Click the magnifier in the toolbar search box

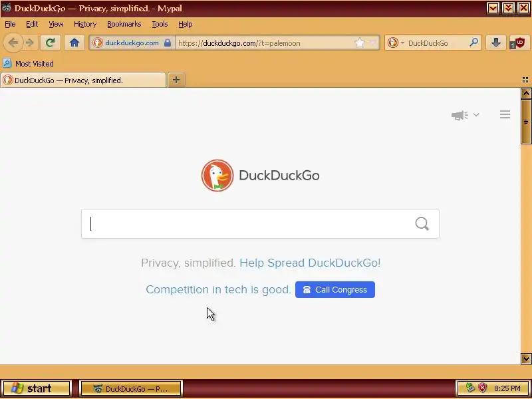(473, 43)
